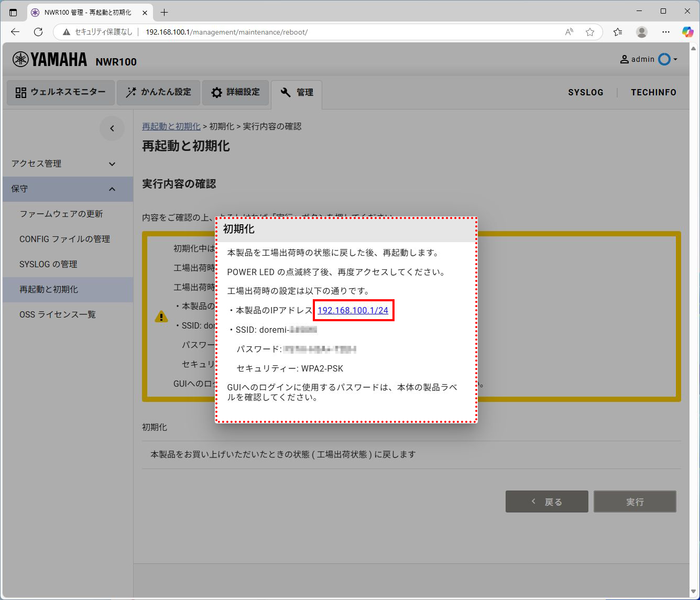This screenshot has width=700, height=600.
Task: Click the 管理 wrench tab icon
Action: pos(286,92)
